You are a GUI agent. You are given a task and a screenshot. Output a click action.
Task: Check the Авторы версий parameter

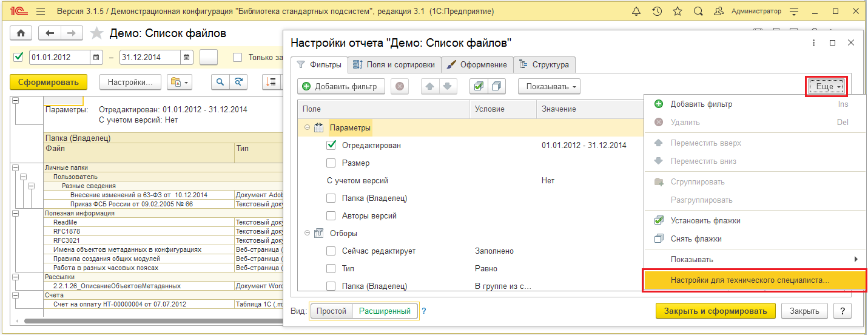click(x=331, y=215)
